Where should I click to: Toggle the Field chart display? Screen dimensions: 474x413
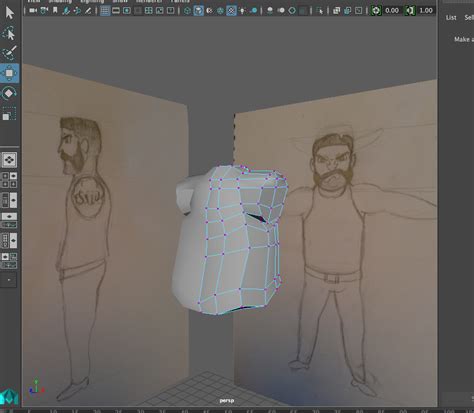pyautogui.click(x=149, y=11)
